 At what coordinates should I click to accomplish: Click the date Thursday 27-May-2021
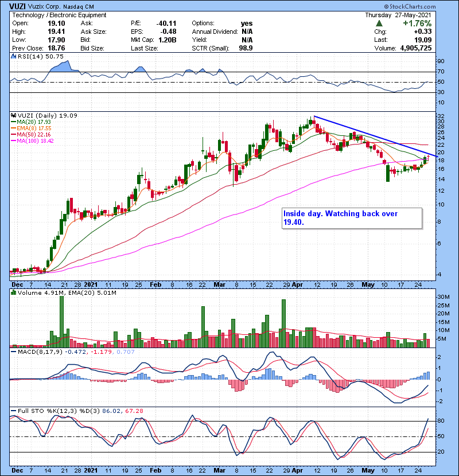tap(398, 15)
